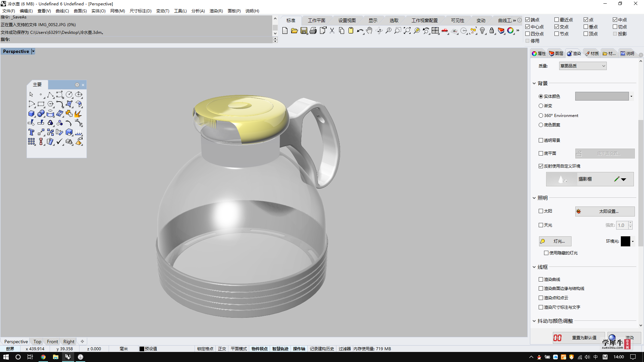Collapse the 抖动与颜色调整 section
The image size is (644, 362).
pos(534,321)
